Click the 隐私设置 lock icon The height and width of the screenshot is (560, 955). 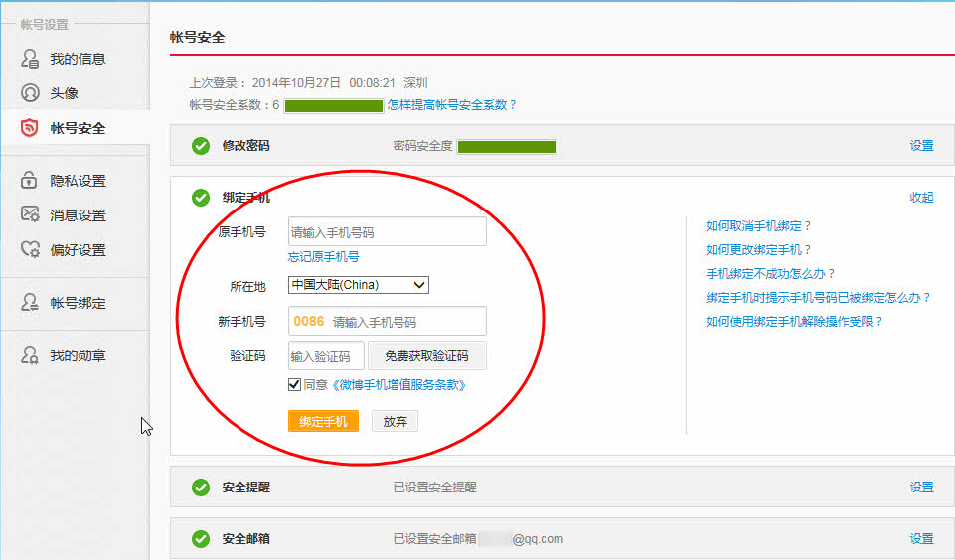(x=29, y=180)
